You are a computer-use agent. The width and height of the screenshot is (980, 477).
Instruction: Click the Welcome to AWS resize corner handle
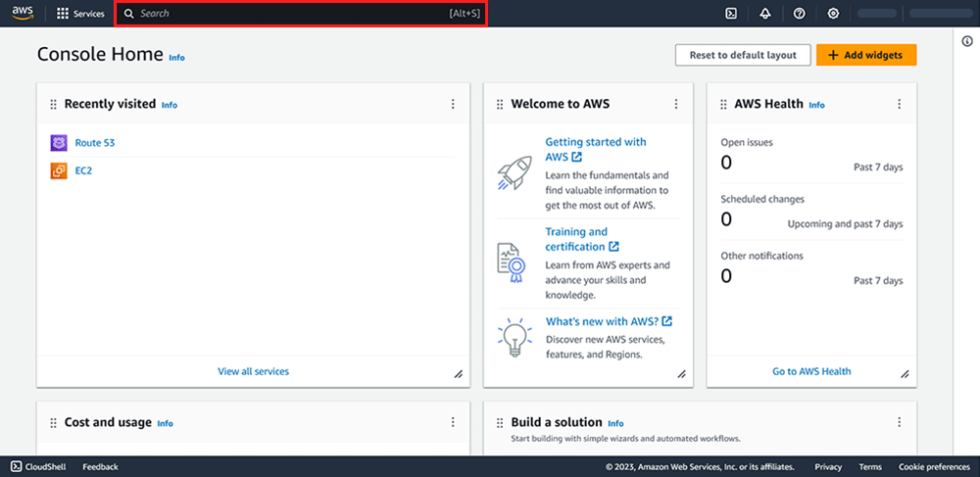681,374
